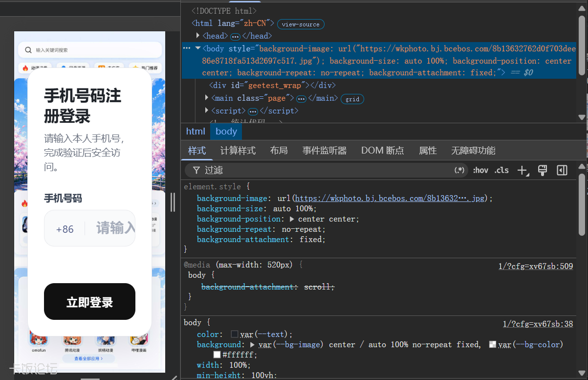
Task: Click the view-source badge link
Action: coord(301,24)
